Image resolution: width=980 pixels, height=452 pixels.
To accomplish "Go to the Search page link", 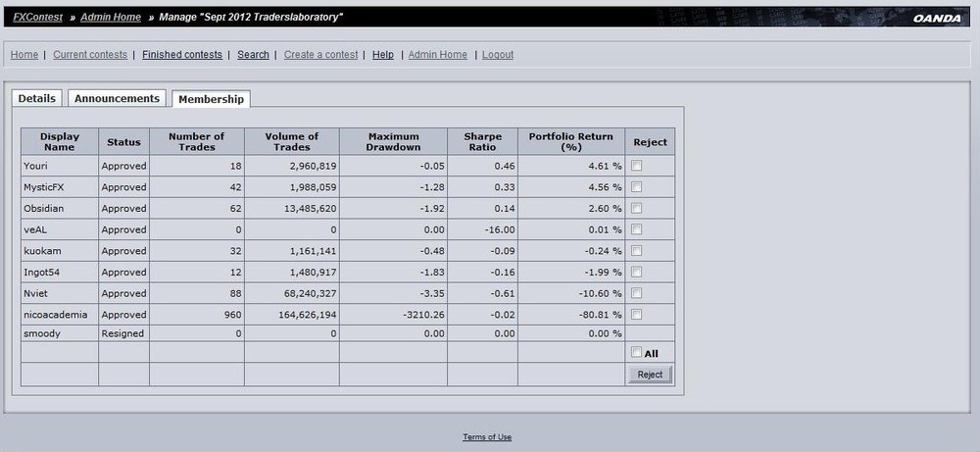I will 253,54.
